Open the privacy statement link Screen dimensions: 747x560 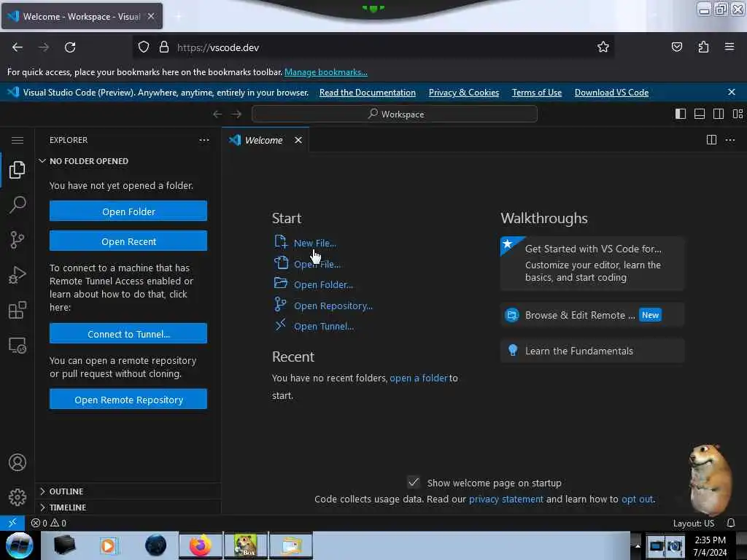point(506,499)
